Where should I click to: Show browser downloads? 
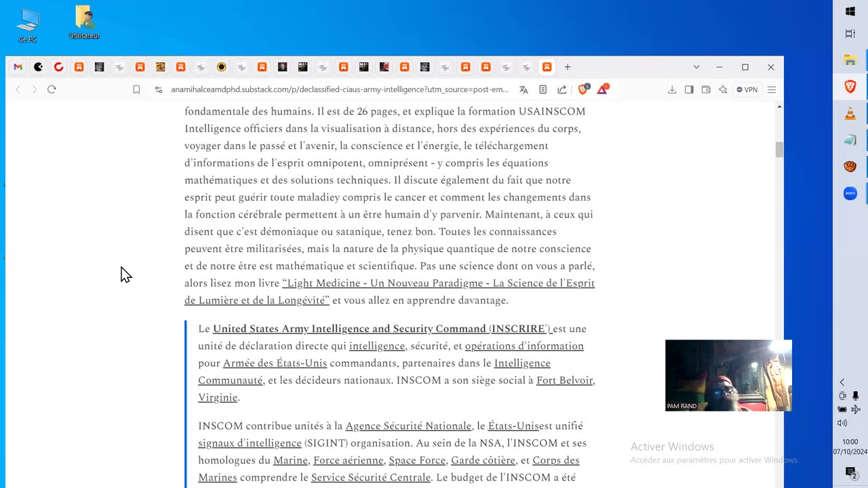[672, 89]
